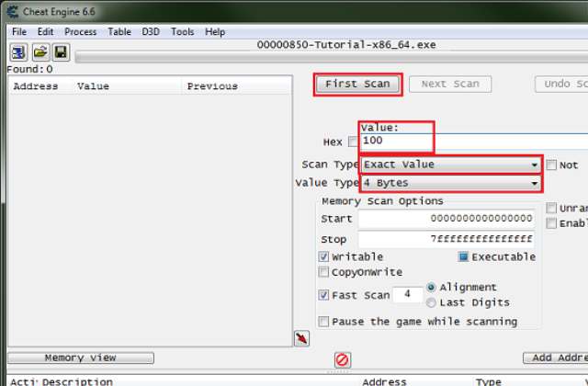588x386 pixels.
Task: Uncheck the Writable checkbox
Action: click(323, 257)
